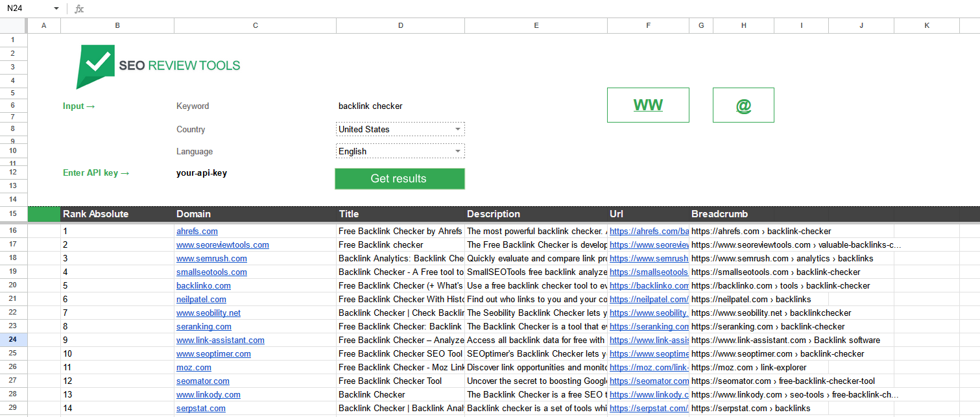The width and height of the screenshot is (980, 417).
Task: Select breadcrumb 'https://moz.com › link-explorer'
Action: point(749,367)
